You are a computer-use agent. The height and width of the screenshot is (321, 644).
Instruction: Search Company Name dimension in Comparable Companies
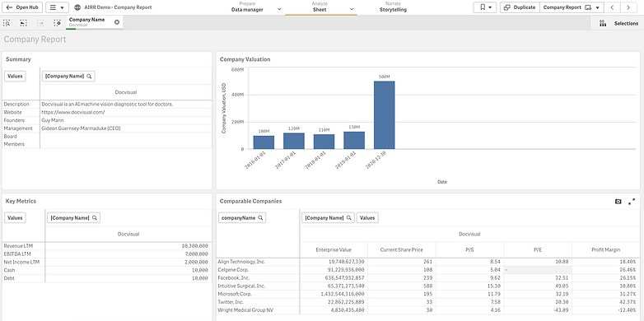click(x=328, y=218)
